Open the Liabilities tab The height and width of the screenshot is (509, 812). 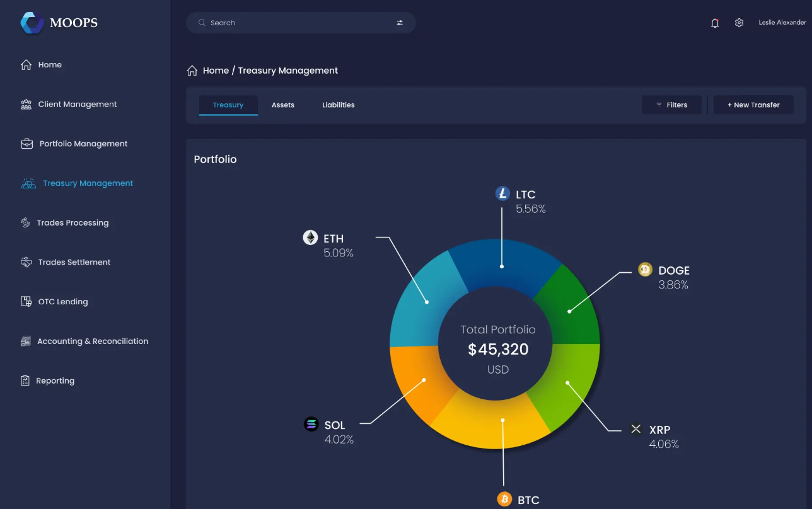pyautogui.click(x=338, y=105)
